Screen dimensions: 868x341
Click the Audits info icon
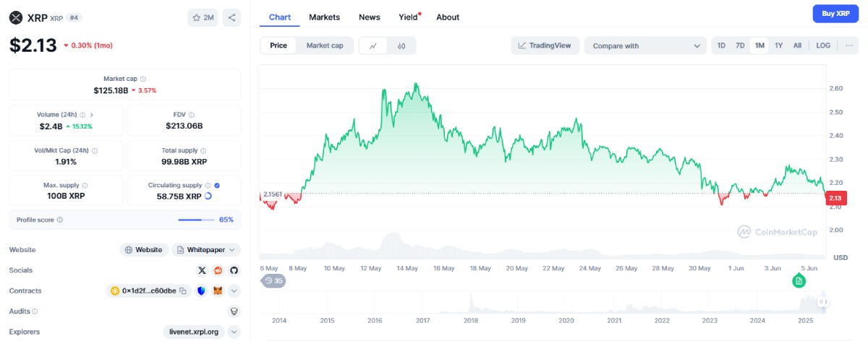[35, 311]
